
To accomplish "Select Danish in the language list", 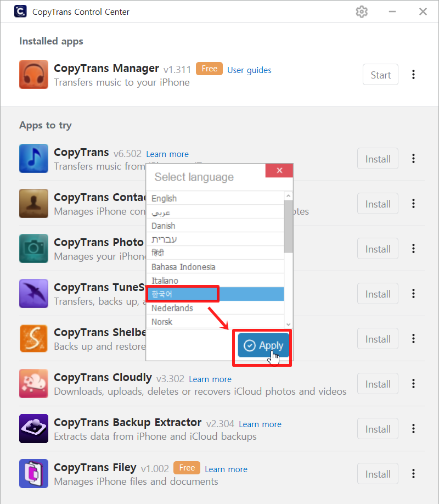I will tap(215, 226).
